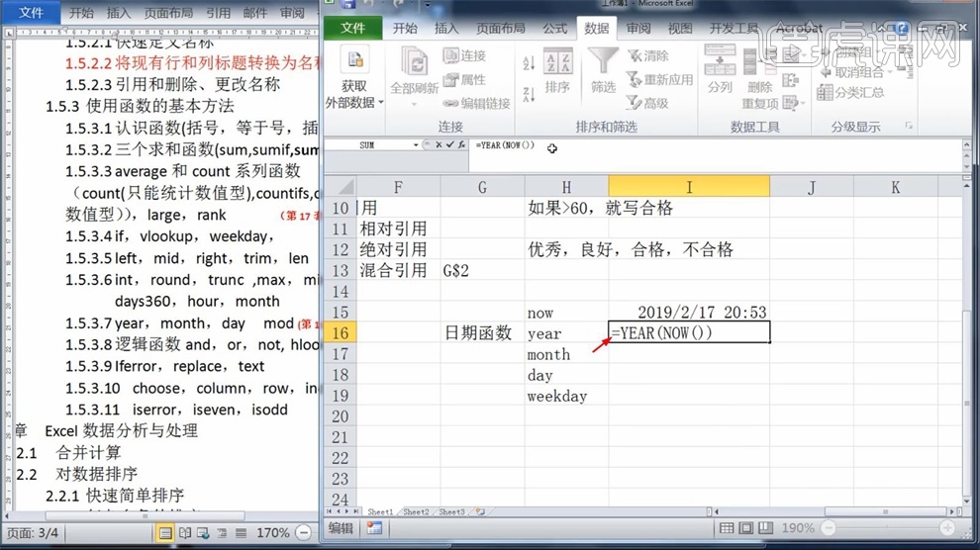Switch to the Sheet1 tab

click(x=380, y=512)
